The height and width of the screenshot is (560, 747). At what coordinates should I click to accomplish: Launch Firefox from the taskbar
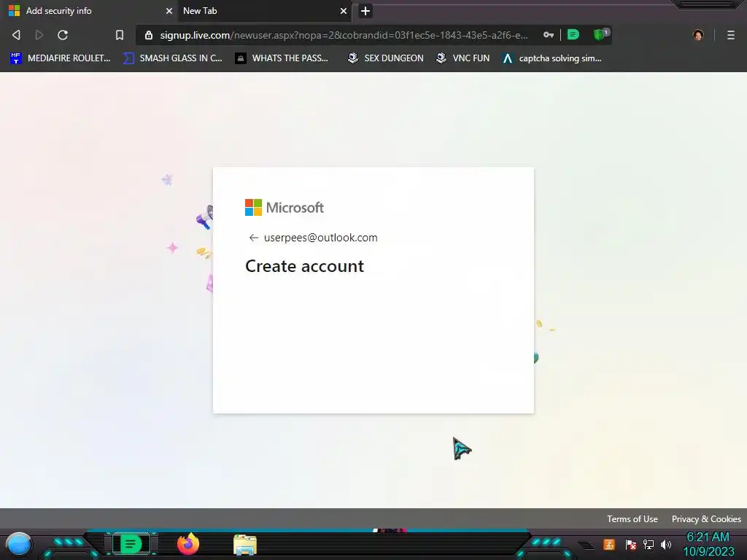coord(188,544)
